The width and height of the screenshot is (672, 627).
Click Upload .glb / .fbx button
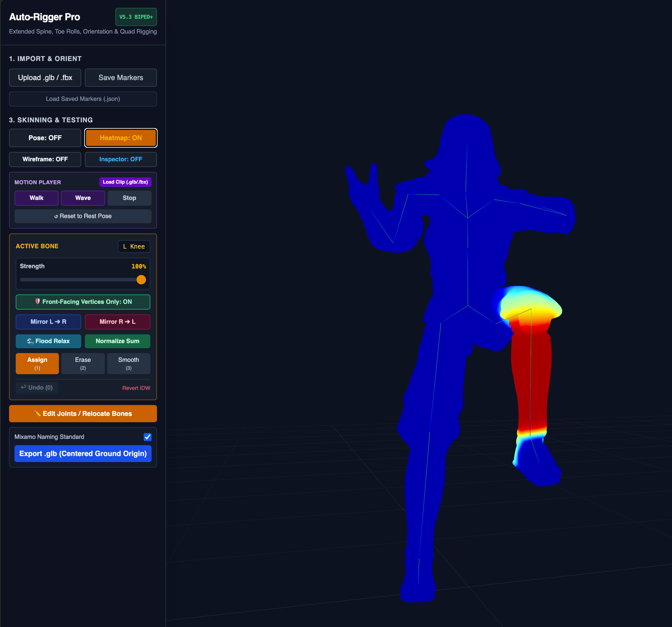tap(45, 77)
